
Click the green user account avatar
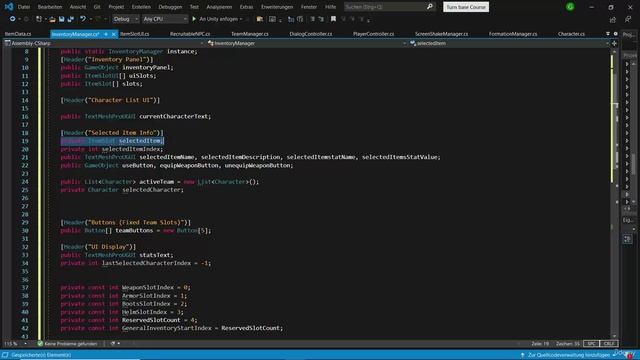pos(570,7)
